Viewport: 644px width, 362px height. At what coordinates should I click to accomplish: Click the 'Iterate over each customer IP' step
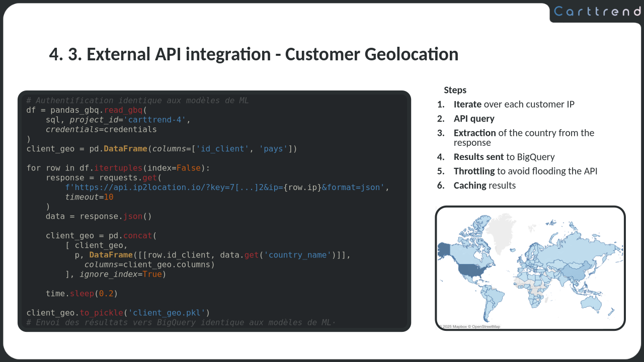513,105
